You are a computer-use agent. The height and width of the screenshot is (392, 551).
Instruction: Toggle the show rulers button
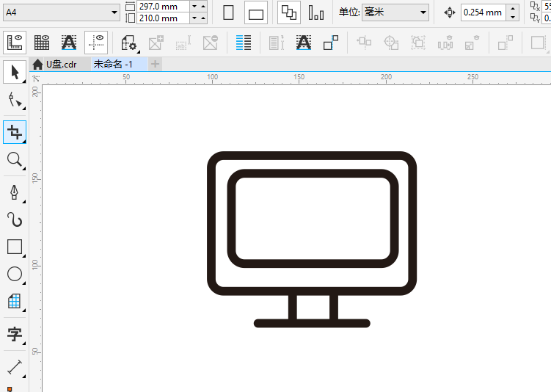pos(15,43)
